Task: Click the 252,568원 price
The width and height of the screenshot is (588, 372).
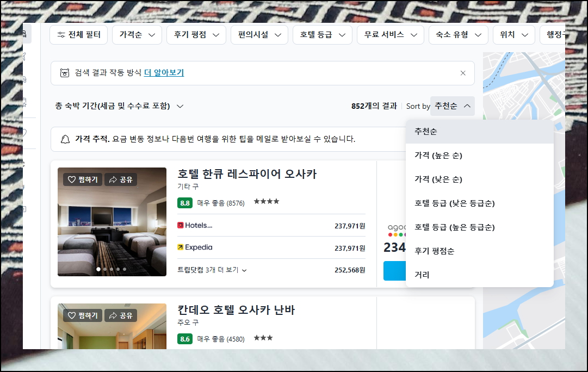Action: coord(350,270)
